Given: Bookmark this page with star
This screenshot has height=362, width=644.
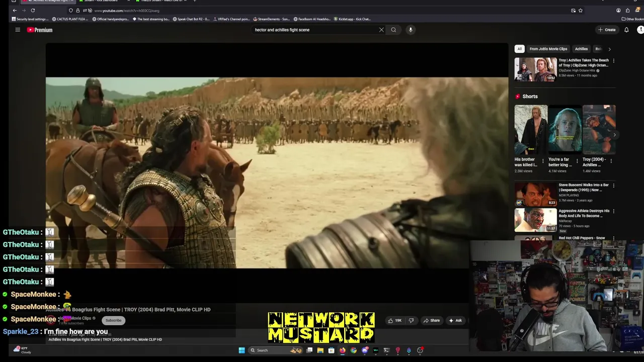Looking at the screenshot, I should [581, 10].
